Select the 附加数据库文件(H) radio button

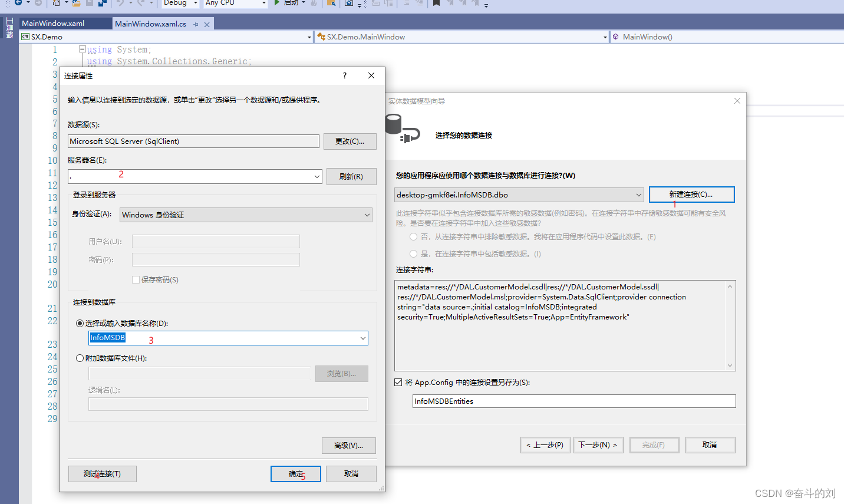[x=80, y=358]
